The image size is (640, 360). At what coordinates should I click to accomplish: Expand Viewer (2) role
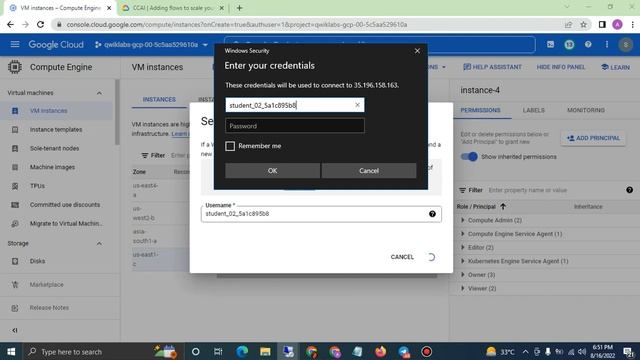463,288
